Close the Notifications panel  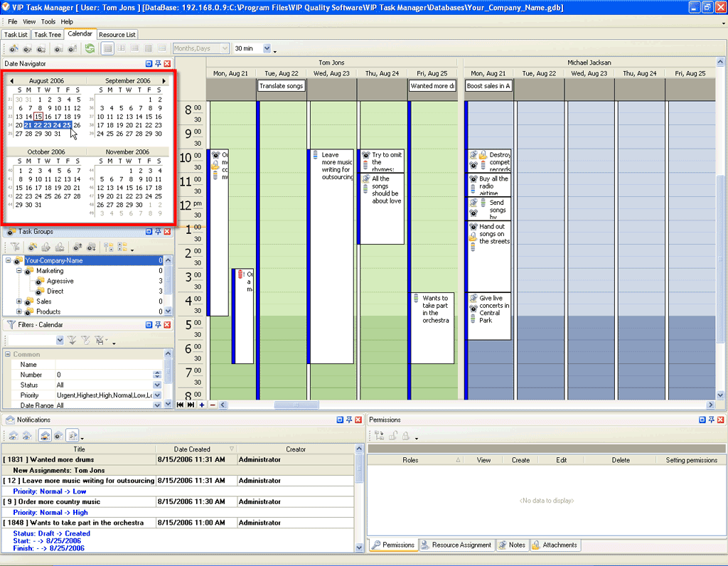tap(358, 420)
